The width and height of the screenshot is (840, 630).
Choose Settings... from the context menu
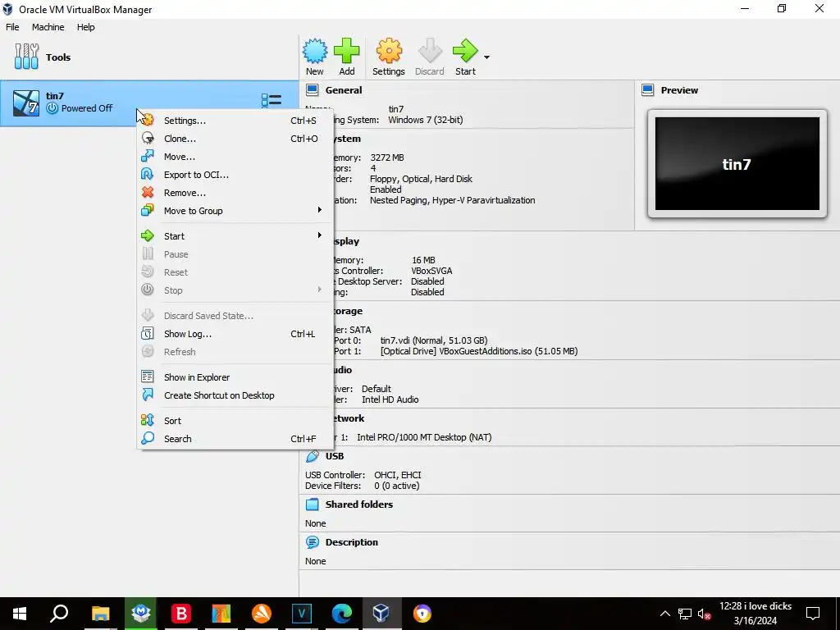[x=235, y=121]
